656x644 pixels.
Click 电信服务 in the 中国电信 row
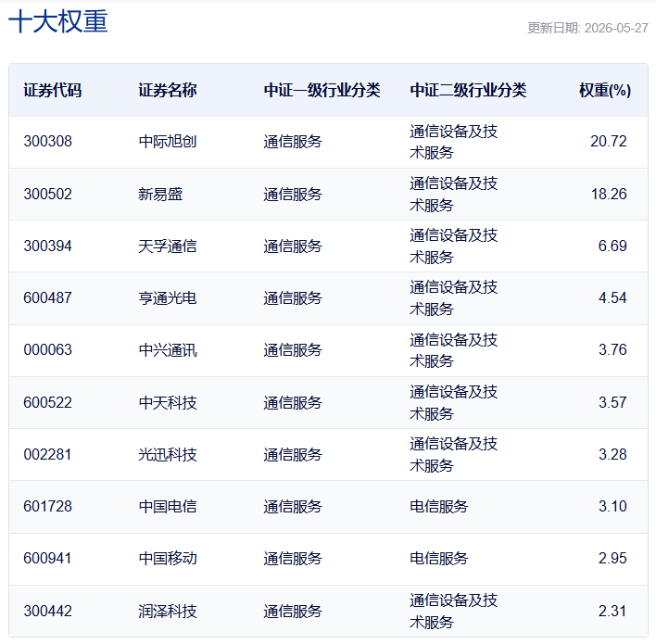point(439,506)
